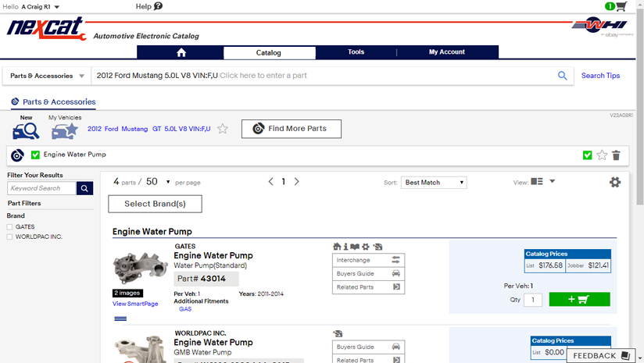Open the Tools menu tab

tap(356, 52)
